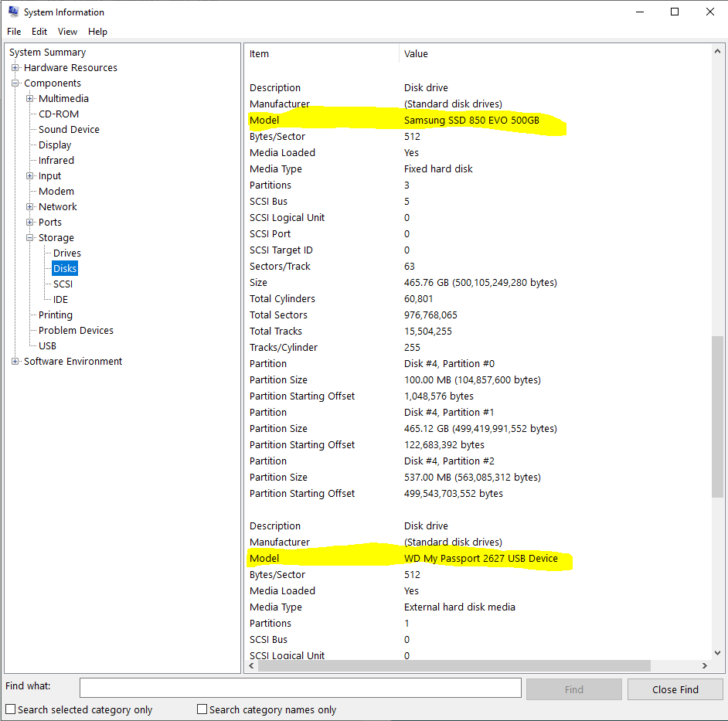Screen dimensions: 728x721
Task: Enable Search category names only checkbox
Action: pyautogui.click(x=202, y=709)
